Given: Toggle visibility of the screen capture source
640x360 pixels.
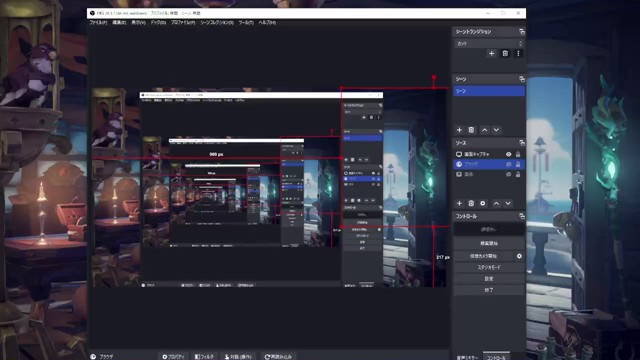Looking at the screenshot, I should 509,154.
